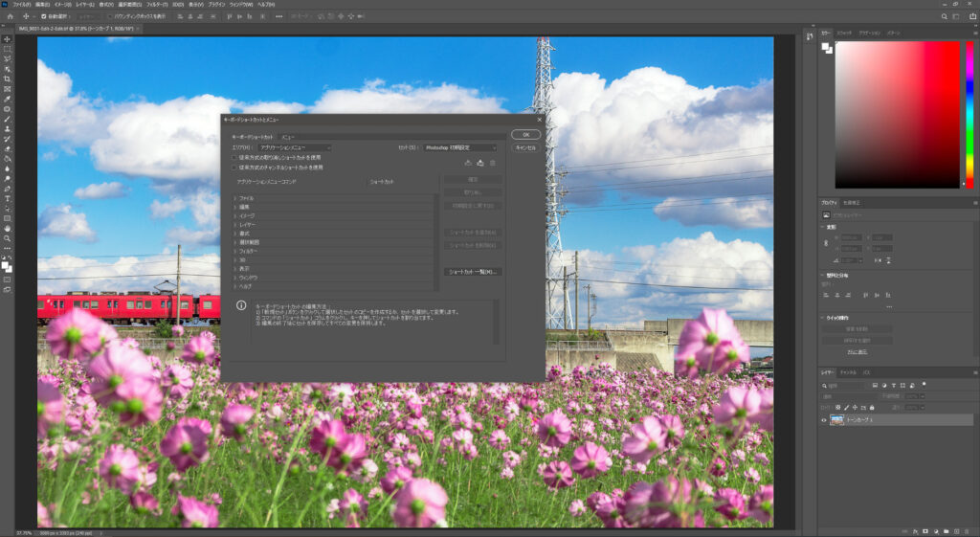Click the lock transparent pixels icon

(x=838, y=408)
